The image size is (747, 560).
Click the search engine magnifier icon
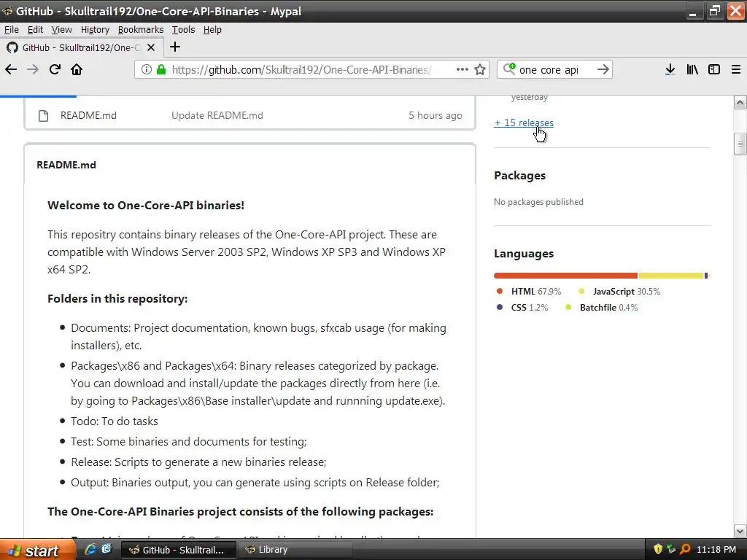click(509, 69)
